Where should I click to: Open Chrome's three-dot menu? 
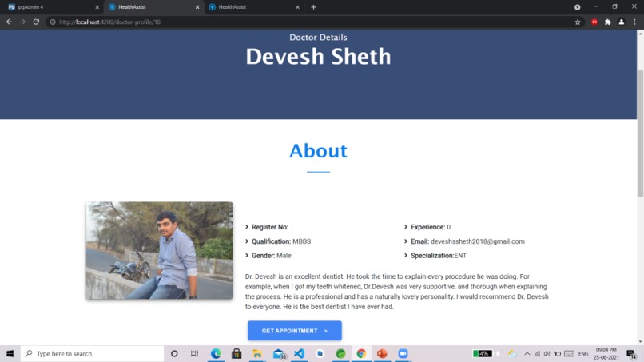(634, 22)
